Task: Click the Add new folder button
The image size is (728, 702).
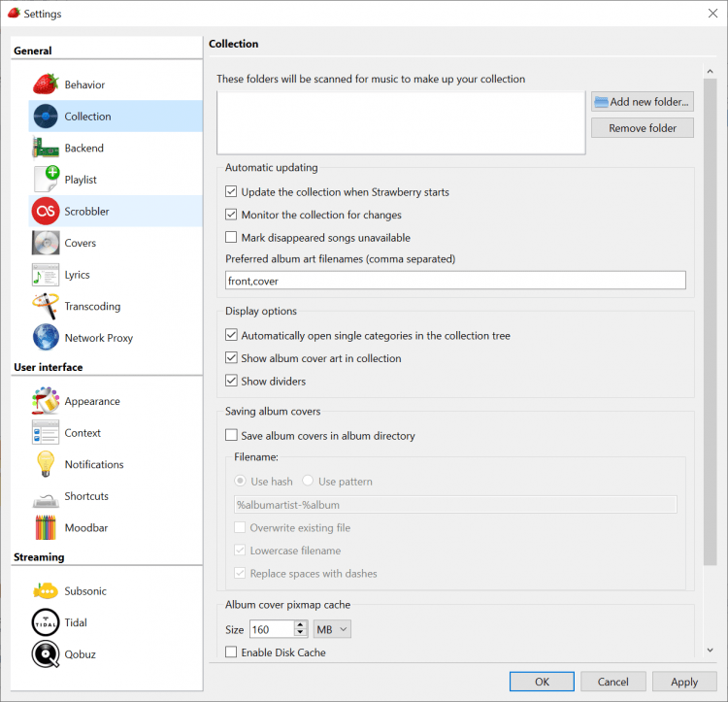Action: (642, 102)
